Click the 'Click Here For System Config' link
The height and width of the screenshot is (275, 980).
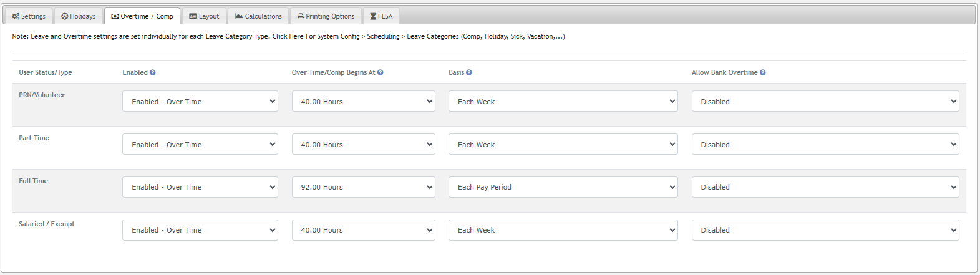[x=316, y=36]
